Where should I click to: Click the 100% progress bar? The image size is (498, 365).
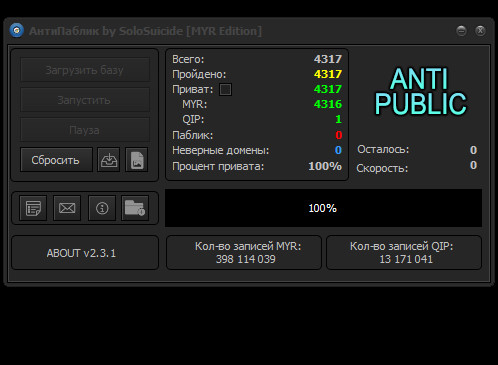click(x=323, y=208)
